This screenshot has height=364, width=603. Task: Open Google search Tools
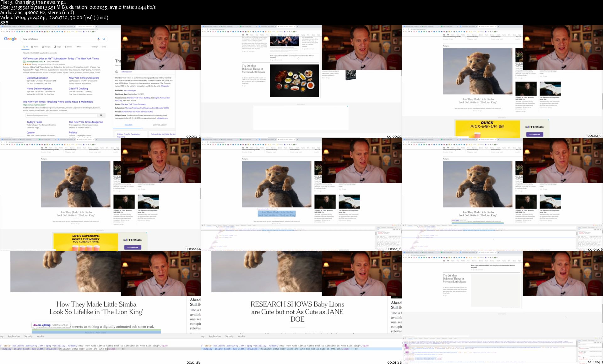[104, 47]
